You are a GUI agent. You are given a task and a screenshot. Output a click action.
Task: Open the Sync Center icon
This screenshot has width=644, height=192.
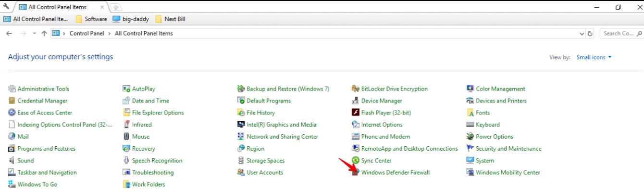click(x=356, y=161)
